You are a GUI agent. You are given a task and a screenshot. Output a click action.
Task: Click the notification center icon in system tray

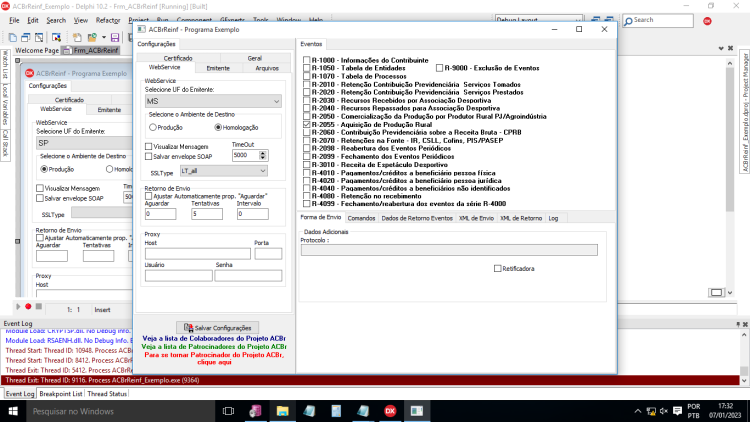pyautogui.click(x=677, y=411)
